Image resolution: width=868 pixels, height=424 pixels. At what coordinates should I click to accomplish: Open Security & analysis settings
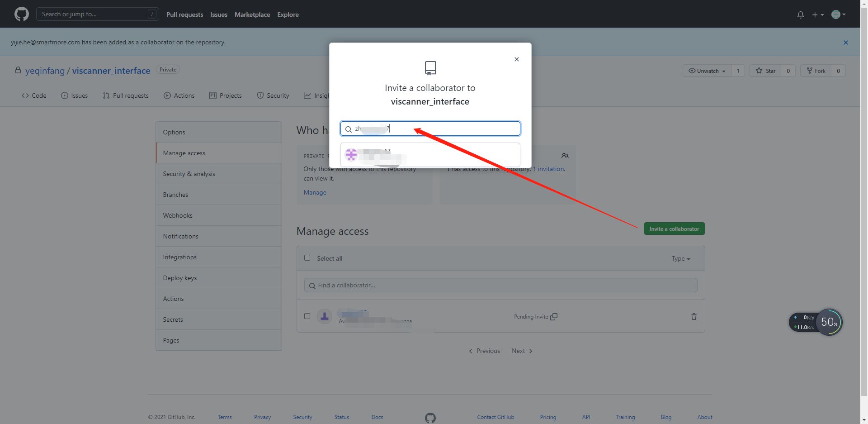219,174
